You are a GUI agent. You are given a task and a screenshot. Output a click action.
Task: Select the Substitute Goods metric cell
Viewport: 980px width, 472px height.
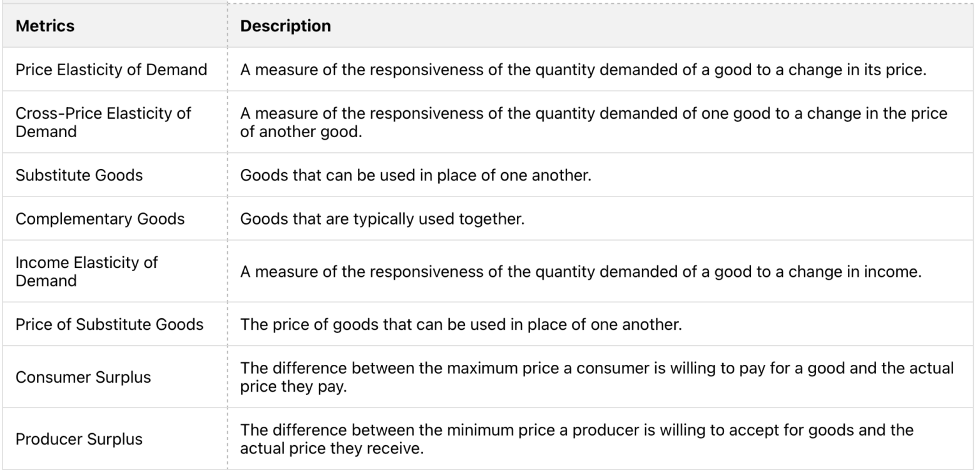[x=79, y=175]
